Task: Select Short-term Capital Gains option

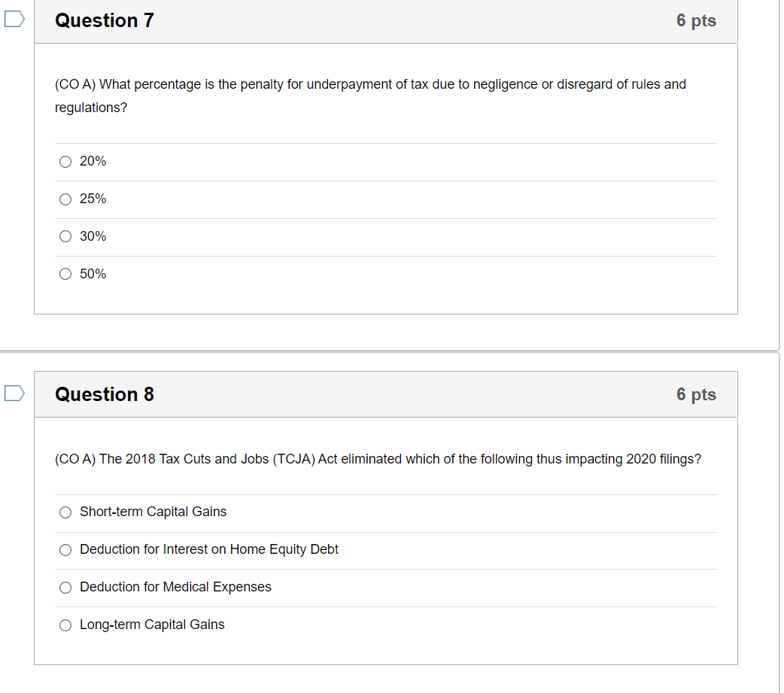Action: (x=65, y=512)
